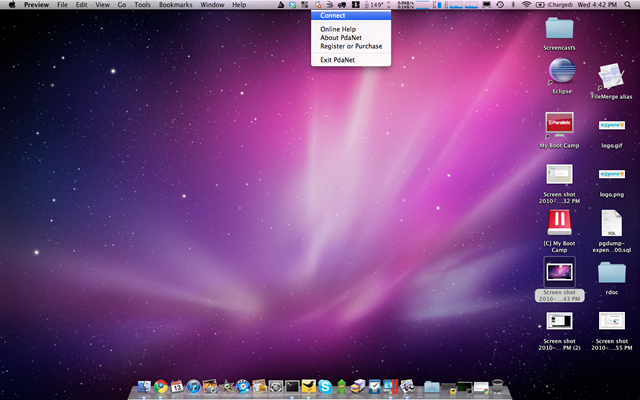Open the Apple menu
The height and width of the screenshot is (400, 640).
pos(12,5)
